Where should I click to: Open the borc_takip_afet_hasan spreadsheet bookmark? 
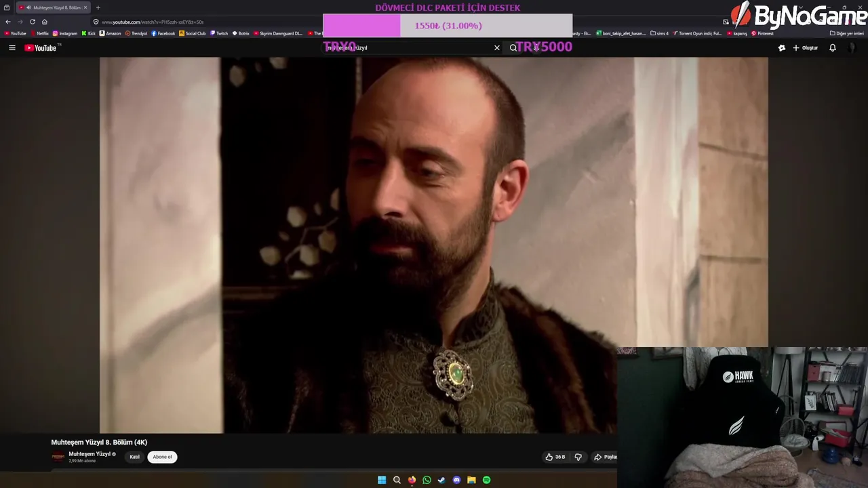point(621,33)
